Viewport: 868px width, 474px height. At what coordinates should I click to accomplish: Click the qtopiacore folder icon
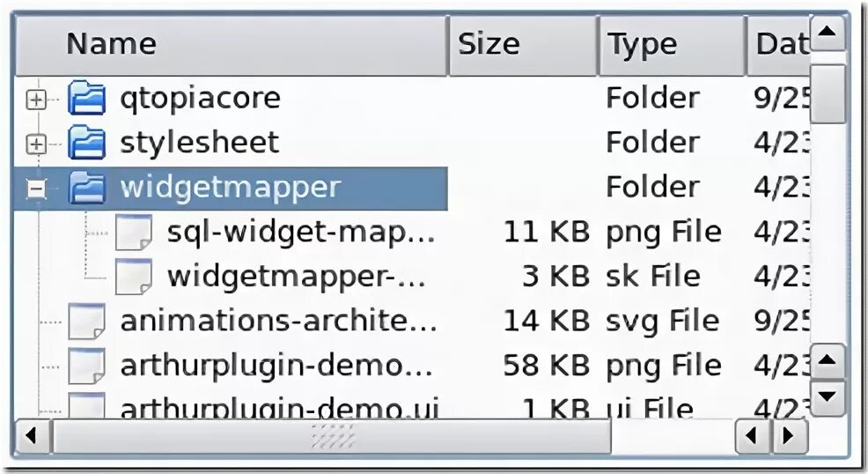pos(86,99)
